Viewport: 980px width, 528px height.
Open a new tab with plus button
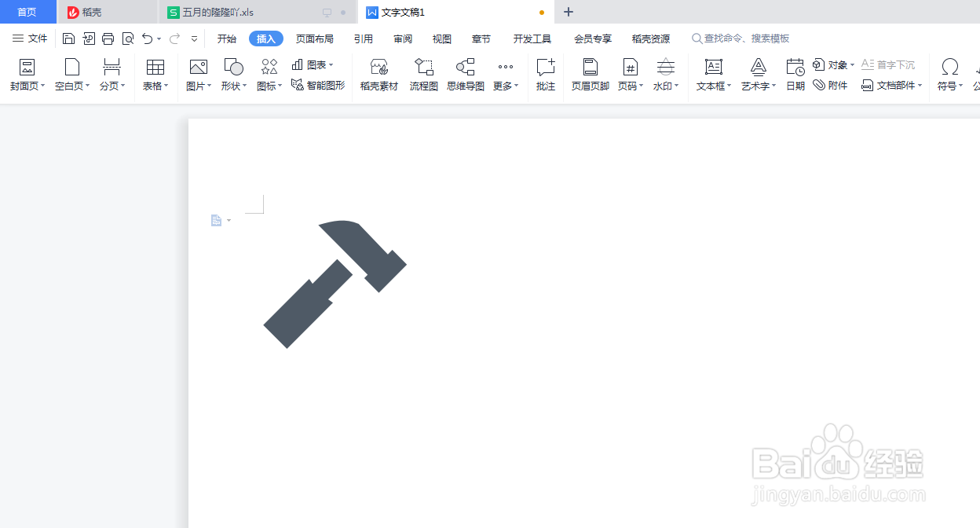(569, 12)
